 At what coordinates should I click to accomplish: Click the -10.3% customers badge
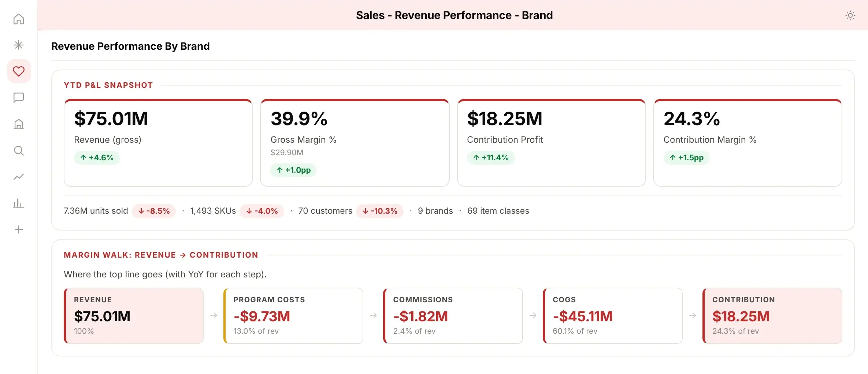coord(380,211)
